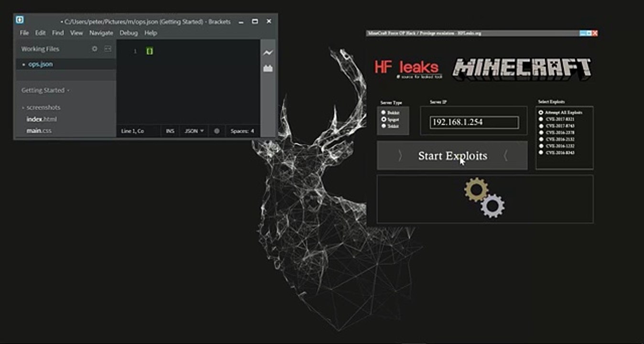Select the Spigot server type
Image resolution: width=644 pixels, height=344 pixels.
coord(383,119)
